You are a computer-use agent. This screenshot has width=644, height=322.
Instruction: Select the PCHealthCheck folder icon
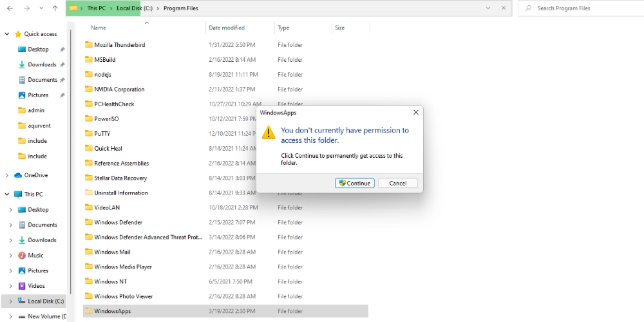tap(89, 104)
